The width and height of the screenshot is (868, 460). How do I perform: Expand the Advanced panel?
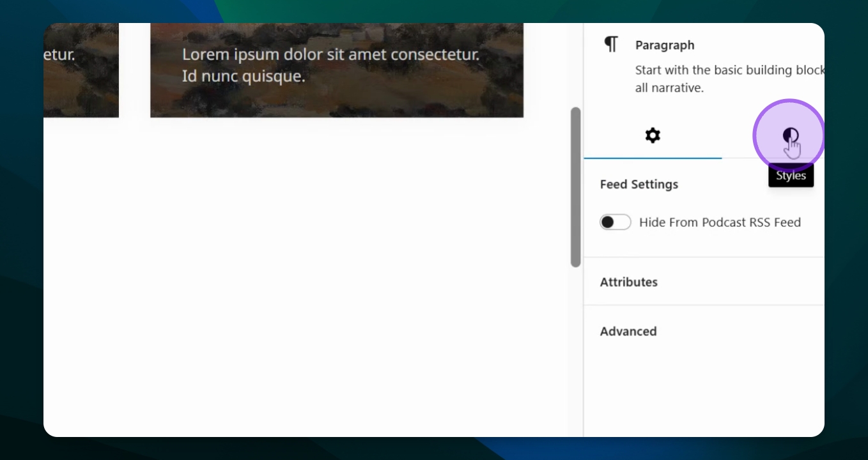click(704, 331)
